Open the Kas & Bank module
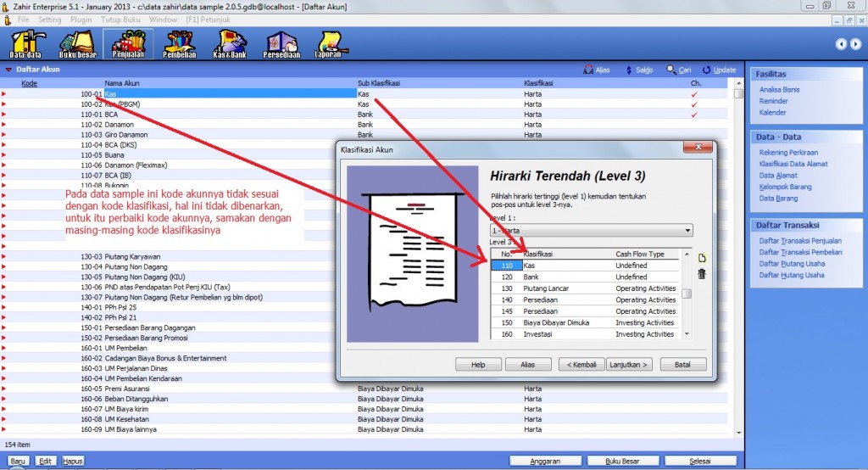The width and height of the screenshot is (868, 470). (230, 44)
